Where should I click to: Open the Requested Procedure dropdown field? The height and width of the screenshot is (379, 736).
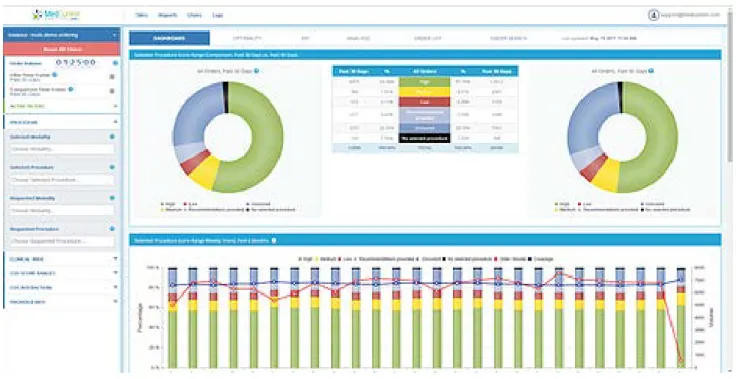coord(62,241)
